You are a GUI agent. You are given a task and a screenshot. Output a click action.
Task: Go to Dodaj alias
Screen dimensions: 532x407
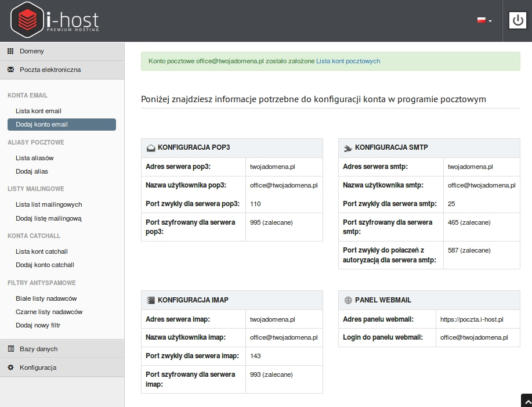click(x=32, y=171)
